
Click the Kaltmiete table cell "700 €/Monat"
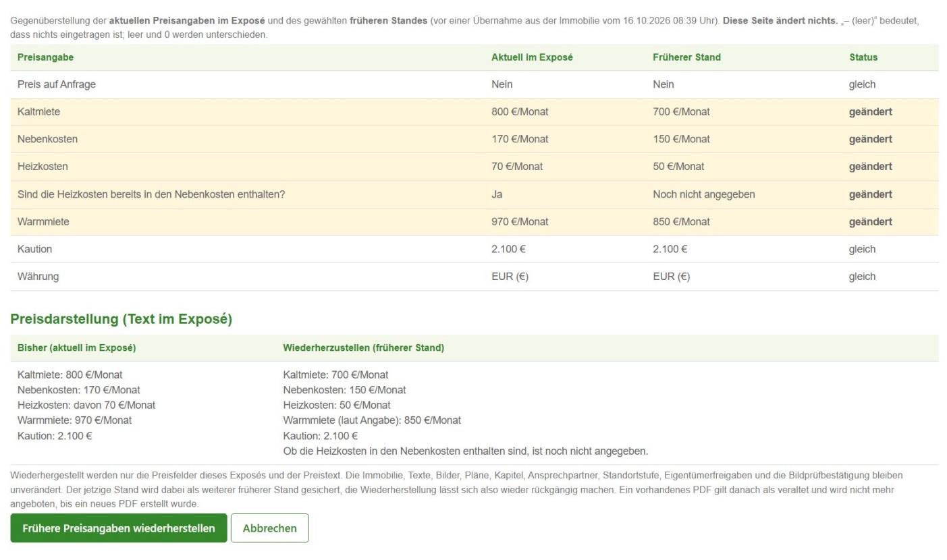pyautogui.click(x=681, y=112)
